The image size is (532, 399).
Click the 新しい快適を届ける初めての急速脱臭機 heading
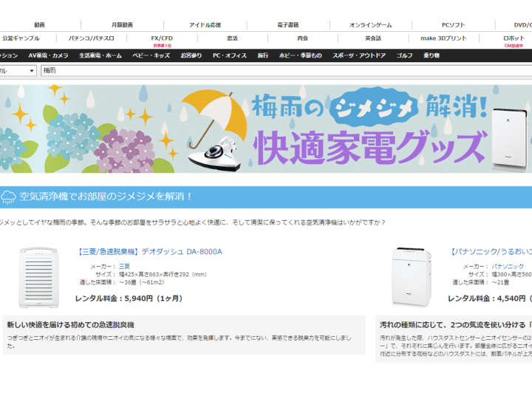pos(71,324)
